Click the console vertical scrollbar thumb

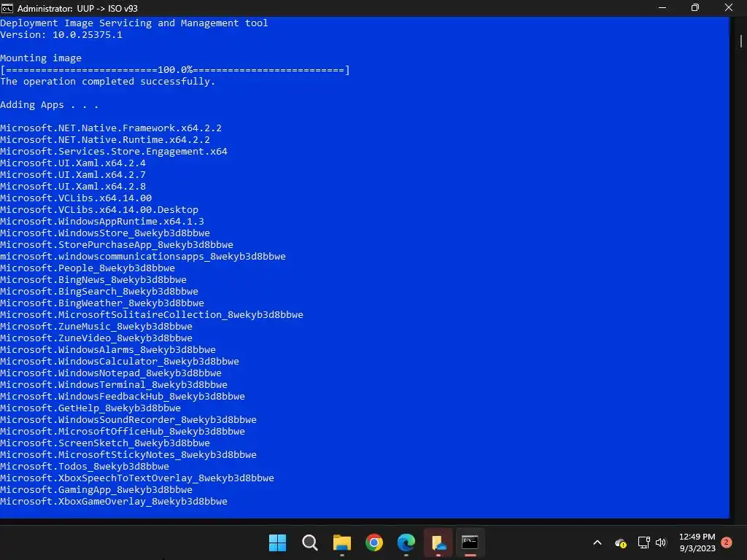tap(741, 41)
